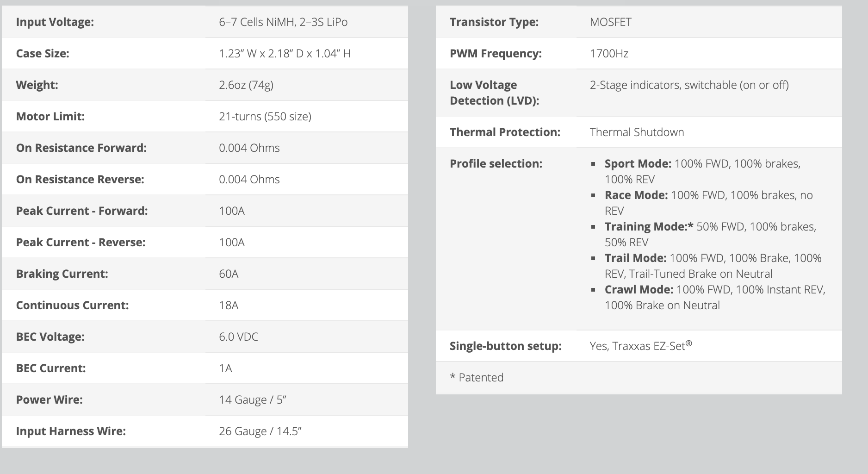This screenshot has width=868, height=474.
Task: Click the PWM Frequency 1700Hz value
Action: click(x=609, y=53)
